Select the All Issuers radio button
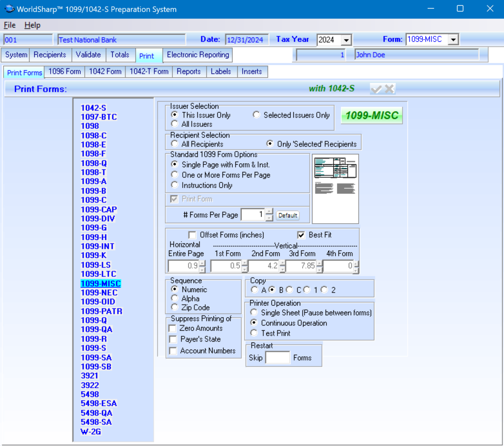This screenshot has width=504, height=446. [175, 123]
